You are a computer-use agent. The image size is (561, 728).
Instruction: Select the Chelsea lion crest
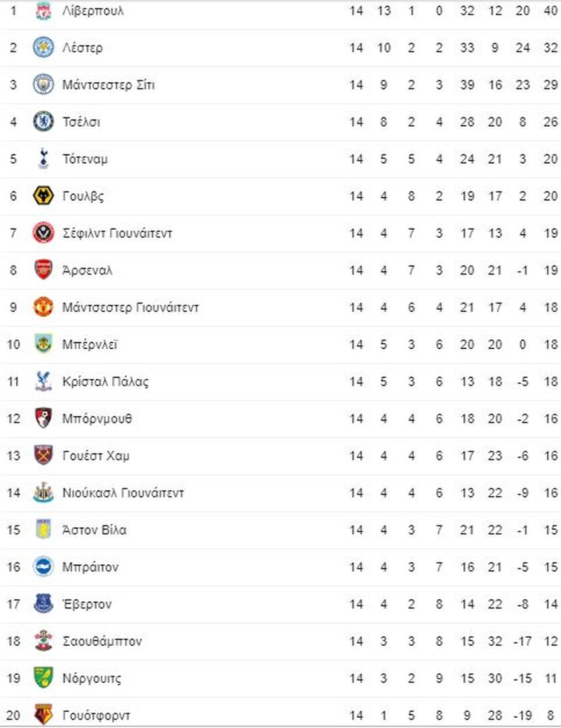pyautogui.click(x=43, y=121)
